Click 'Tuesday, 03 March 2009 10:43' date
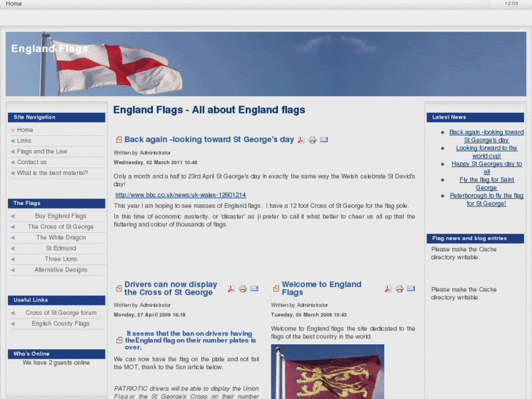Image resolution: width=532 pixels, height=399 pixels. (309, 315)
